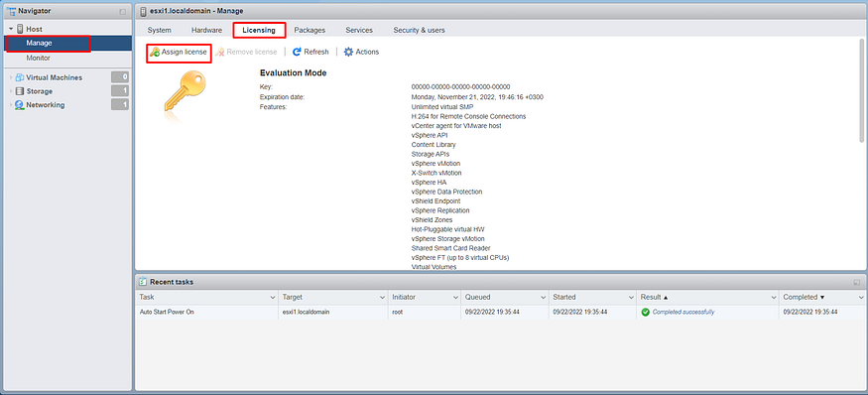Switch to the System tab
This screenshot has height=395, width=868.
(x=159, y=30)
